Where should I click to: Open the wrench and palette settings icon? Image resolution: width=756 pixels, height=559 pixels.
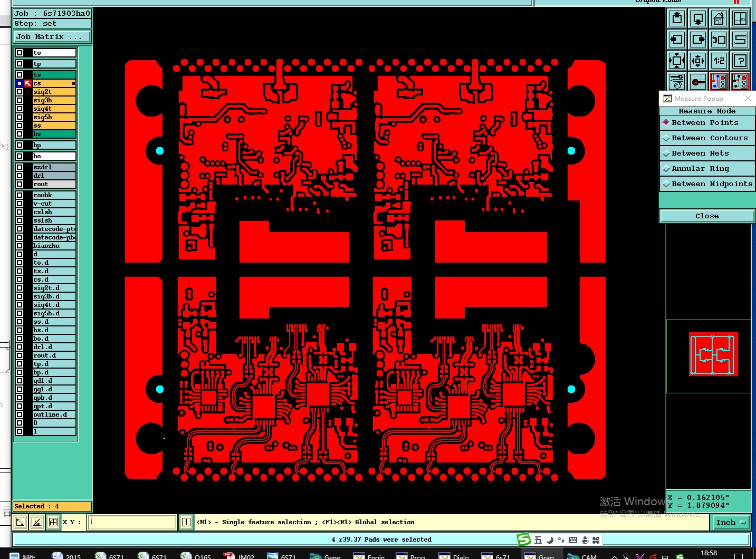tap(677, 81)
